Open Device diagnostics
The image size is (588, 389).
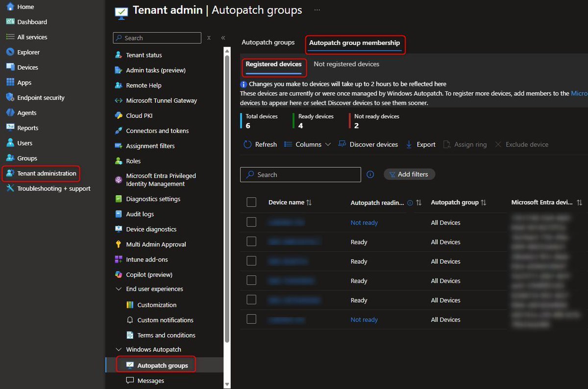pyautogui.click(x=150, y=229)
